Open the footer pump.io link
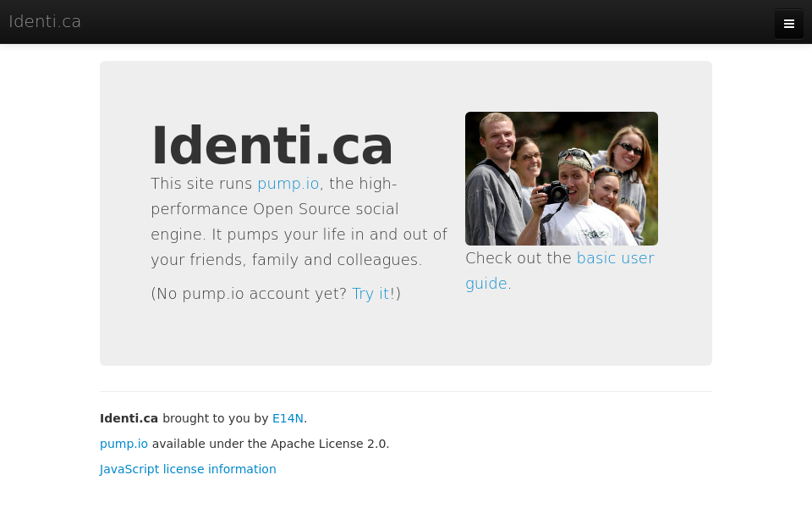This screenshot has width=812, height=508. pos(123,444)
